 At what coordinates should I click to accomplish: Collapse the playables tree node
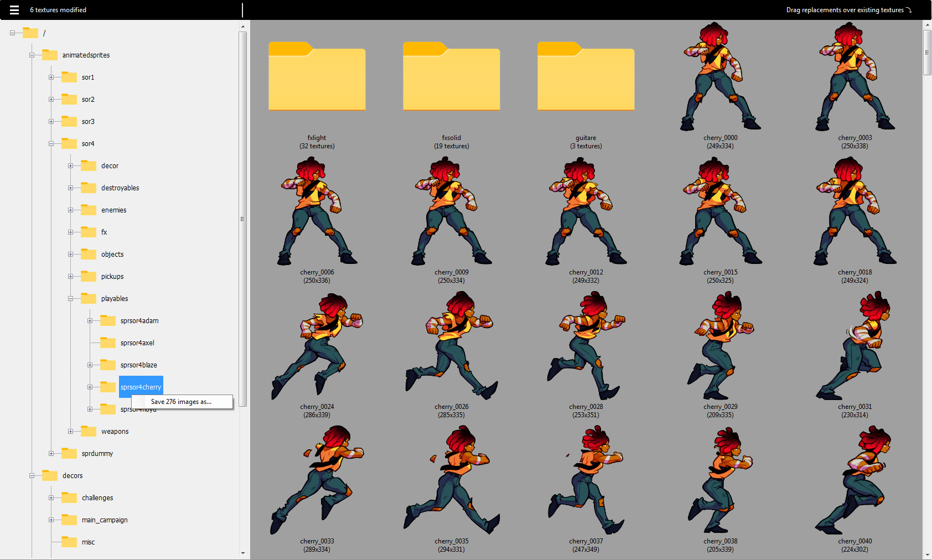pos(70,299)
